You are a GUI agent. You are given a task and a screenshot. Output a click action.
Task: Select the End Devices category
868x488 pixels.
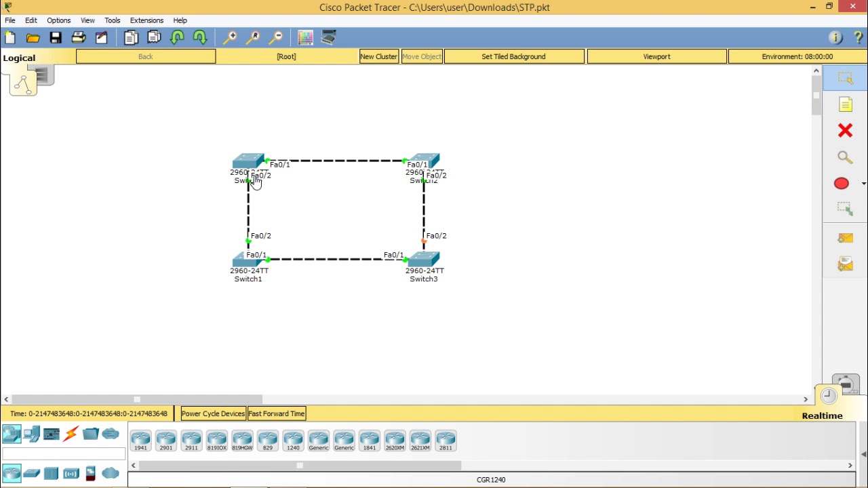31,434
